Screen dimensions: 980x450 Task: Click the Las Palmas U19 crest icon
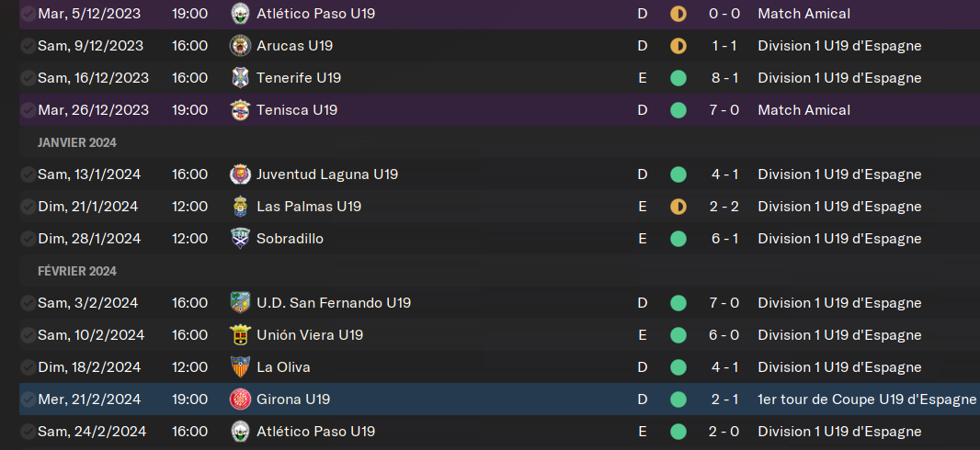click(240, 207)
